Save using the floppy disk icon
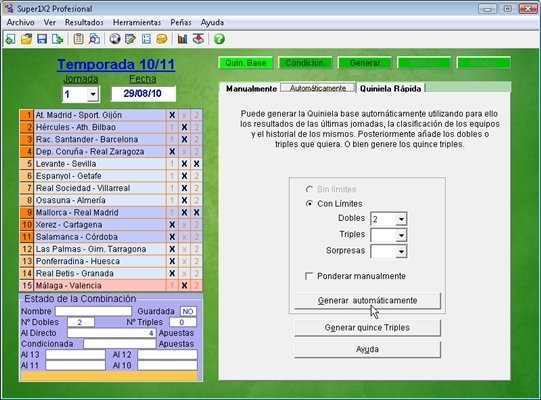The height and width of the screenshot is (400, 541). click(x=42, y=39)
